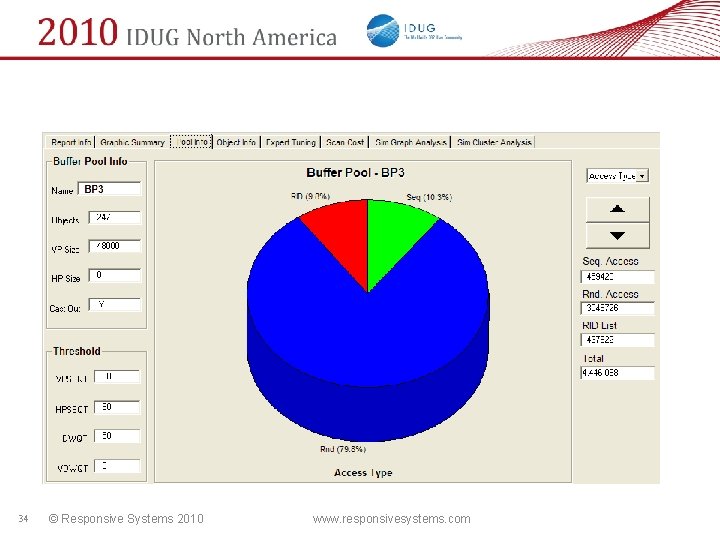Click the IDUG globe logo

[x=383, y=30]
